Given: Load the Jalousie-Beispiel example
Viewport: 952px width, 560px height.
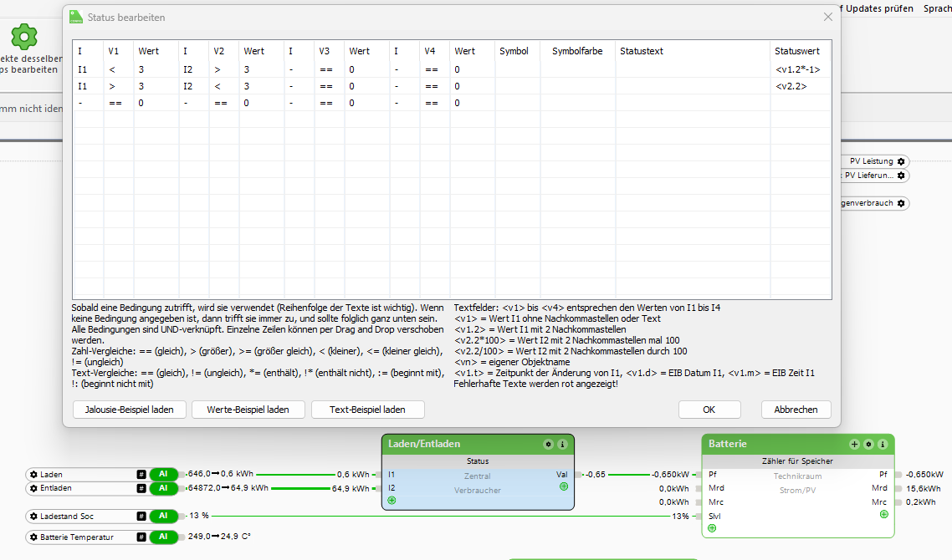Looking at the screenshot, I should (x=130, y=410).
